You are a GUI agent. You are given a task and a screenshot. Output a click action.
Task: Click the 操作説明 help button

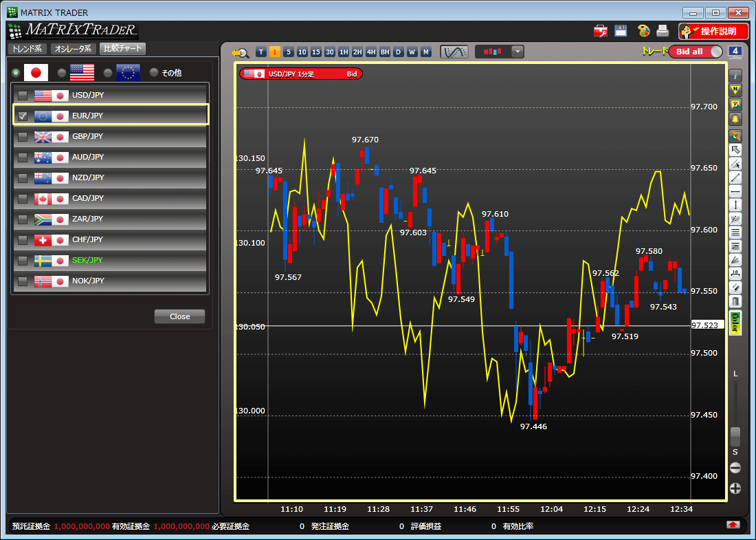[x=713, y=32]
